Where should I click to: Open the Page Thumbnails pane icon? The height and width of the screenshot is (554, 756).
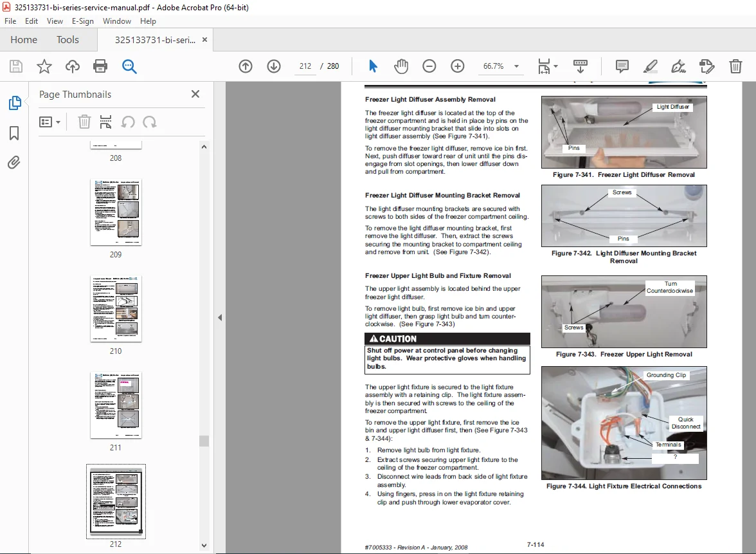(x=14, y=103)
